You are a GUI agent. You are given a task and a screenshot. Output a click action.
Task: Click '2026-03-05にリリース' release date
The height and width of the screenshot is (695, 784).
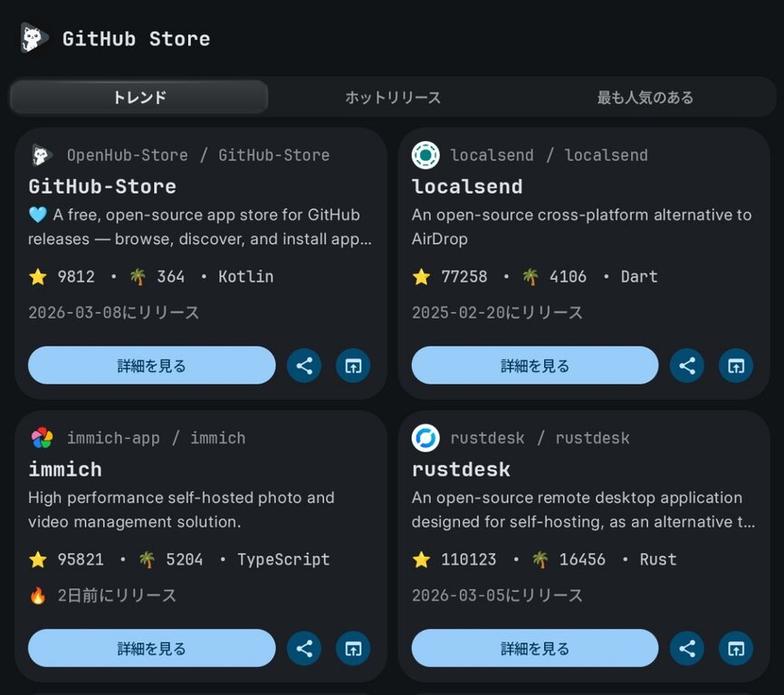point(497,595)
